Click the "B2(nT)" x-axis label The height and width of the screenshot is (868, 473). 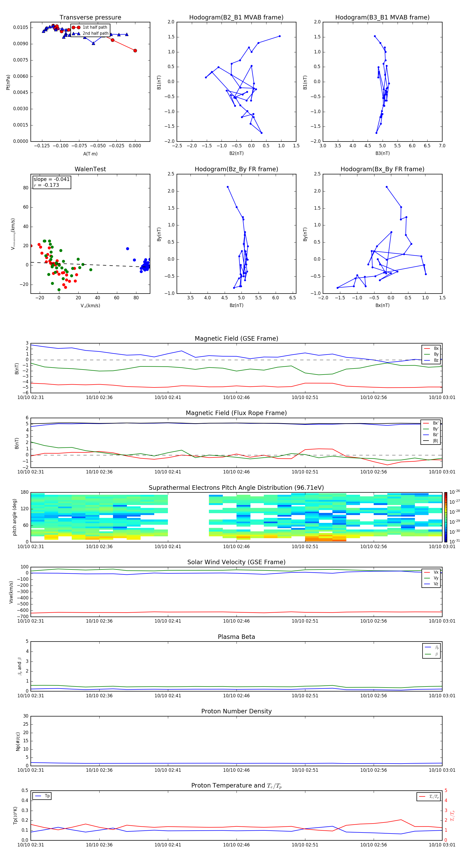pyautogui.click(x=236, y=153)
